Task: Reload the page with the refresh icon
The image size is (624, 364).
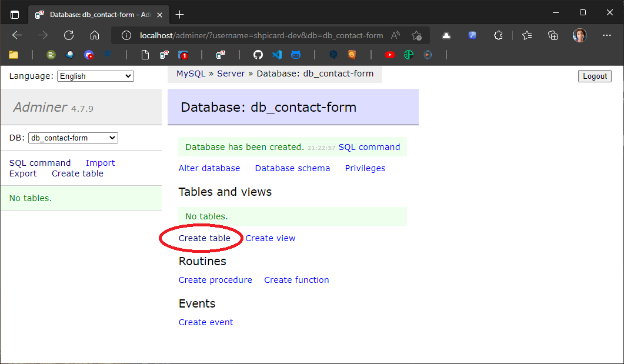Action: 69,35
